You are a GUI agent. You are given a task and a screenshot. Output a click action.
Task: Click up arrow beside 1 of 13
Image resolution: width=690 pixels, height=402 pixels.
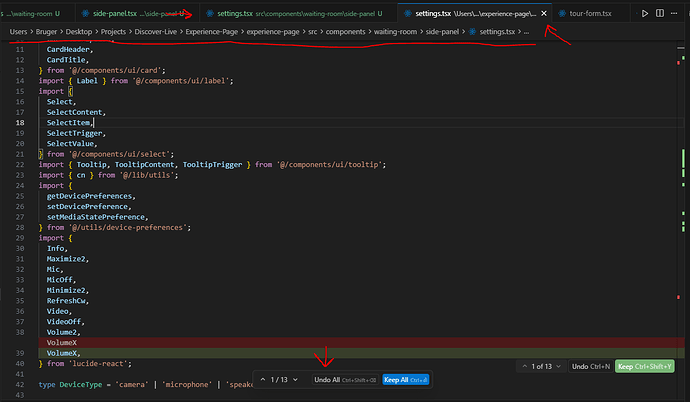click(x=525, y=366)
